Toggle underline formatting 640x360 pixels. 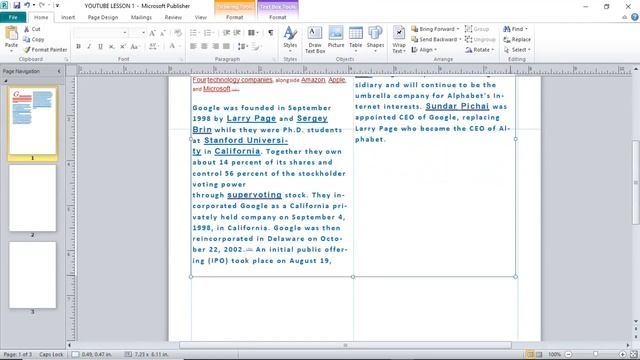pos(100,47)
